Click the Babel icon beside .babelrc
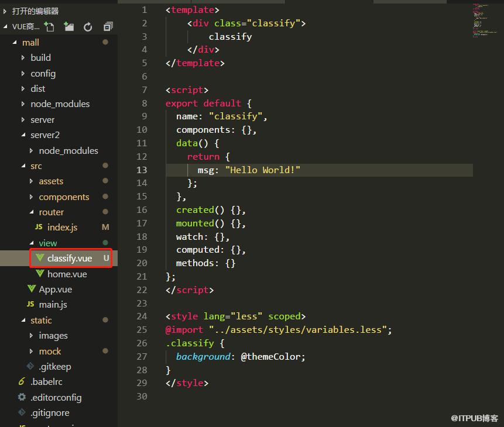The width and height of the screenshot is (504, 427). 22,381
